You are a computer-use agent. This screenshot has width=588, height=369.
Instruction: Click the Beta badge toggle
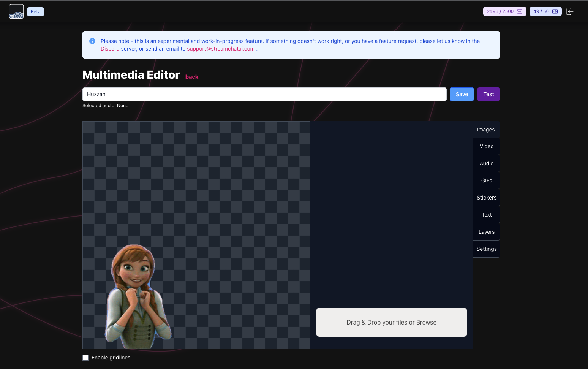[x=35, y=11]
